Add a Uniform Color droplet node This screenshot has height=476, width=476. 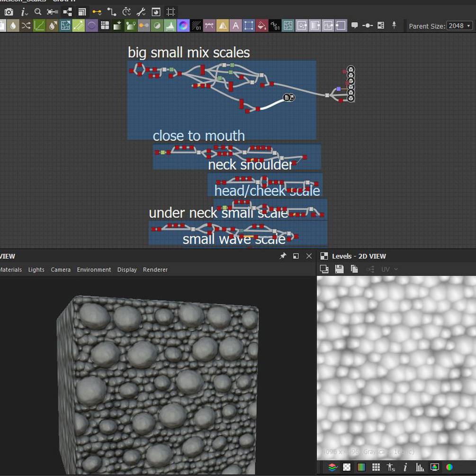coord(13,26)
